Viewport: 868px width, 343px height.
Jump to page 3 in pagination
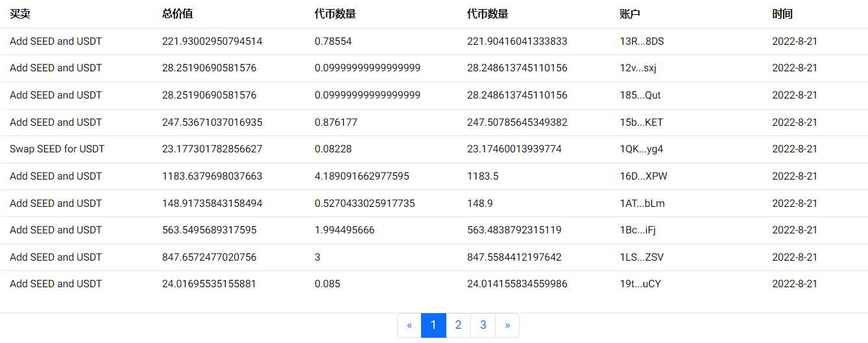pyautogui.click(x=483, y=325)
